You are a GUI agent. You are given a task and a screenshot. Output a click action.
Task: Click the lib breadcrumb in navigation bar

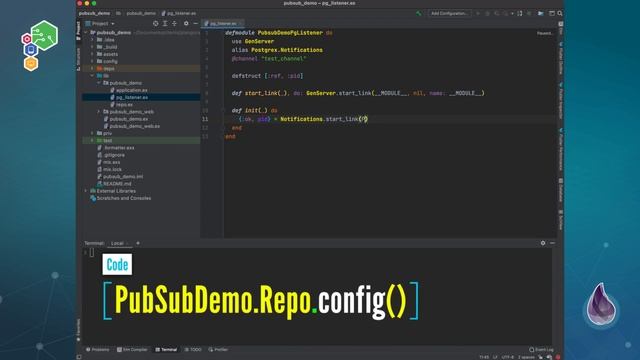[x=118, y=13]
